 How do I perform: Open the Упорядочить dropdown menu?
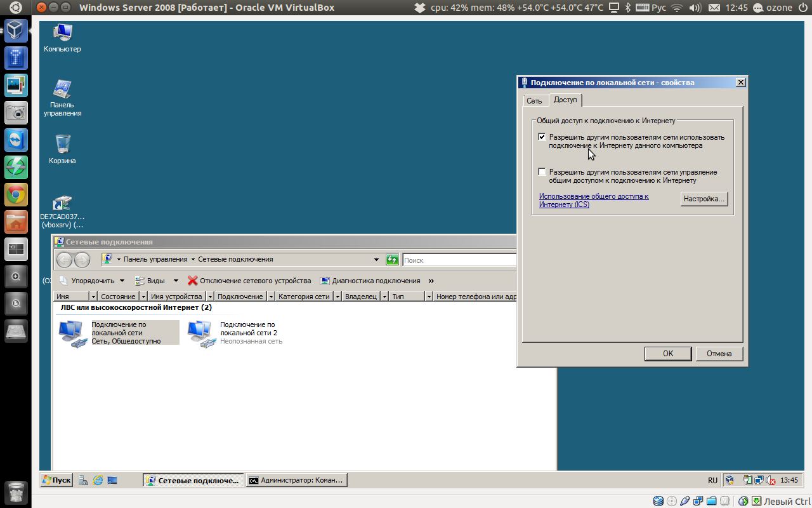point(92,281)
